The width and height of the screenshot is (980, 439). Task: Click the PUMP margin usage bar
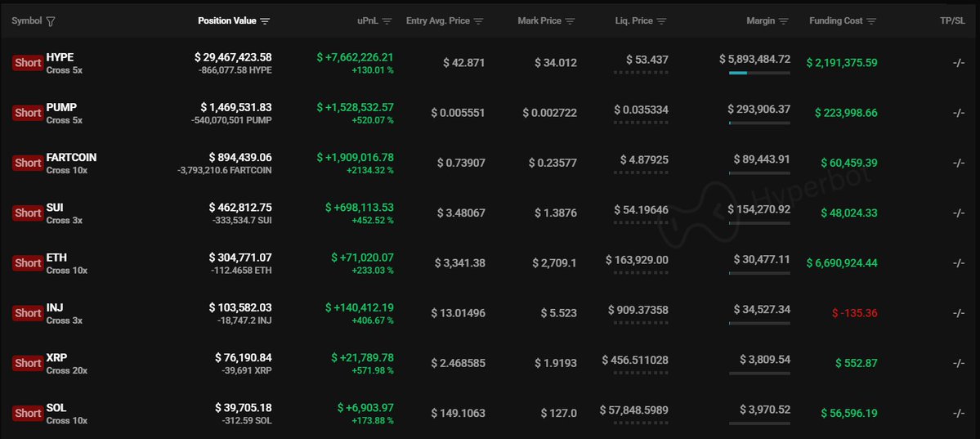[x=759, y=123]
